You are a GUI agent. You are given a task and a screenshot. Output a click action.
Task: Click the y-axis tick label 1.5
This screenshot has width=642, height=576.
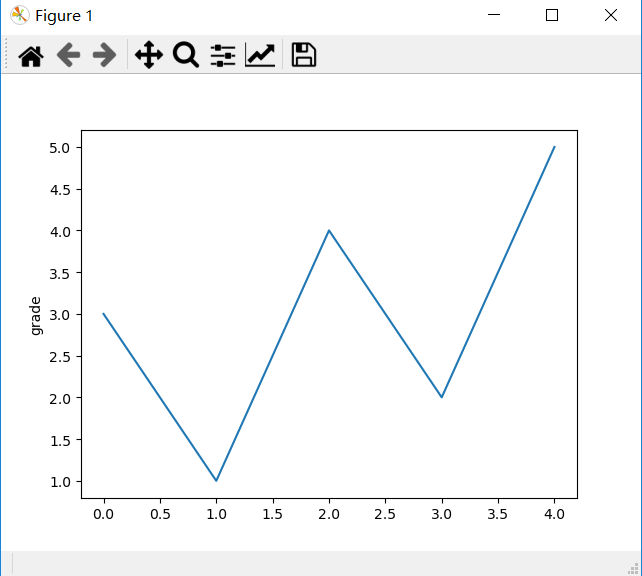click(x=60, y=440)
